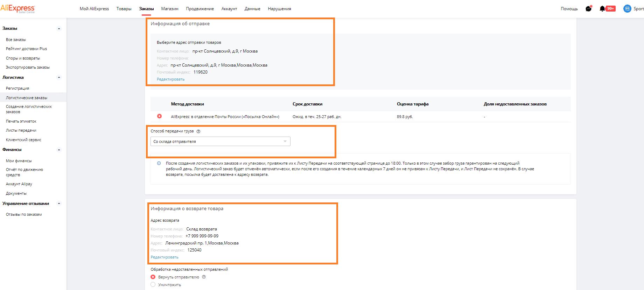
Task: Select the Уничтожить option
Action: [153, 285]
